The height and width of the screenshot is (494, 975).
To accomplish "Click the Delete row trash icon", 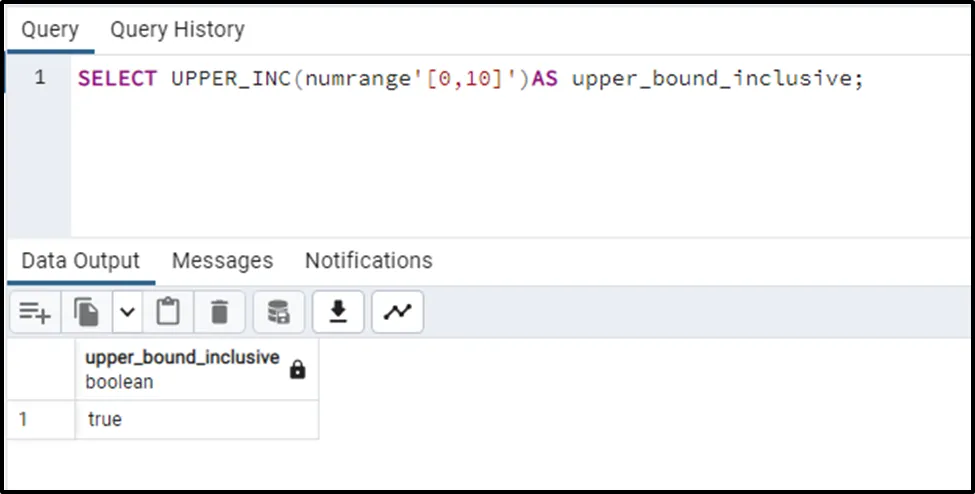I will pyautogui.click(x=220, y=313).
